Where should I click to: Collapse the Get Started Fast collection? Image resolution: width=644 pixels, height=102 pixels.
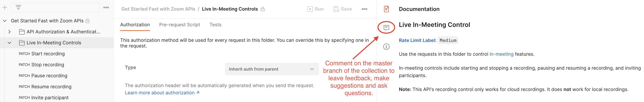click(x=5, y=21)
